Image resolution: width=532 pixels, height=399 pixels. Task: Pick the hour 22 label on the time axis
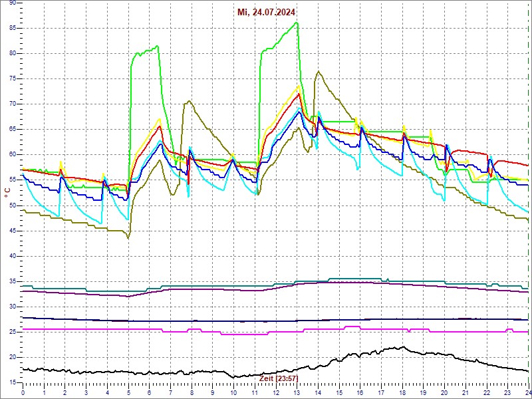(x=487, y=392)
